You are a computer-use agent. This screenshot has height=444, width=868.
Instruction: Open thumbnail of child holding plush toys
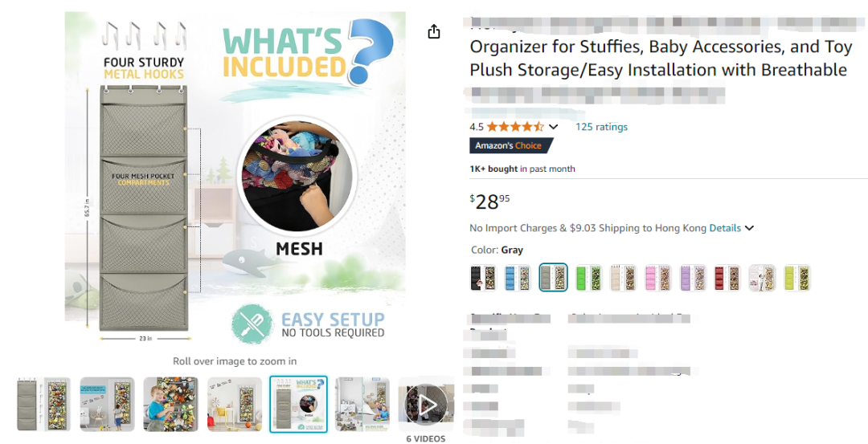tap(170, 404)
